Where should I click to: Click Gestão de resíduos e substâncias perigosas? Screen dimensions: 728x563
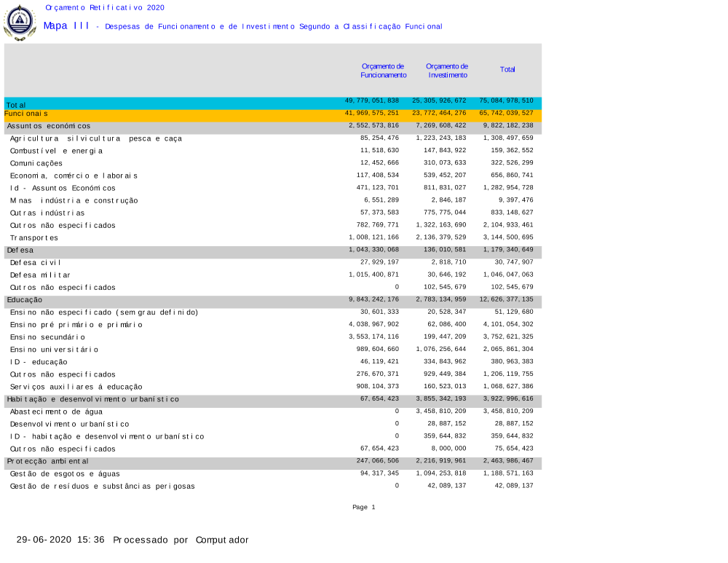click(102, 487)
